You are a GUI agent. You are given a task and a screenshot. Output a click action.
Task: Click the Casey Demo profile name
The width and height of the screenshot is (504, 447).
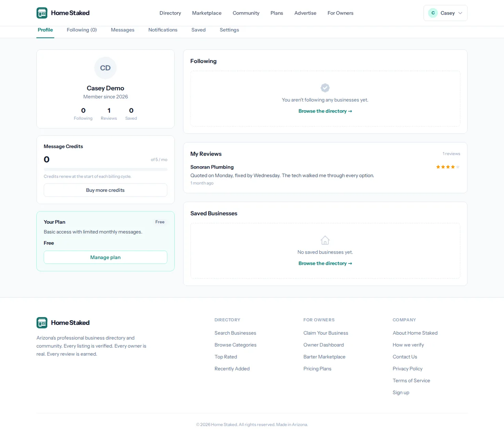pyautogui.click(x=106, y=88)
